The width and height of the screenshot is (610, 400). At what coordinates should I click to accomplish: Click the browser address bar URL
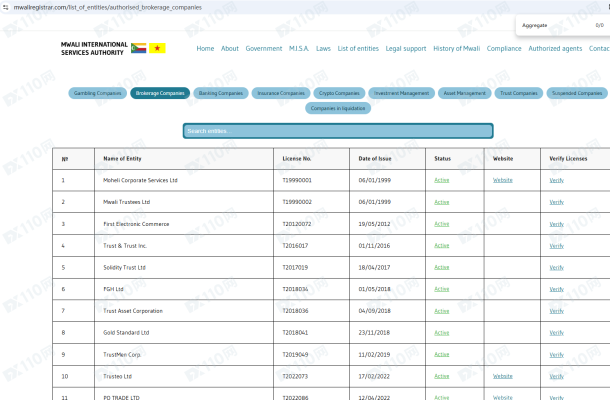[108, 7]
